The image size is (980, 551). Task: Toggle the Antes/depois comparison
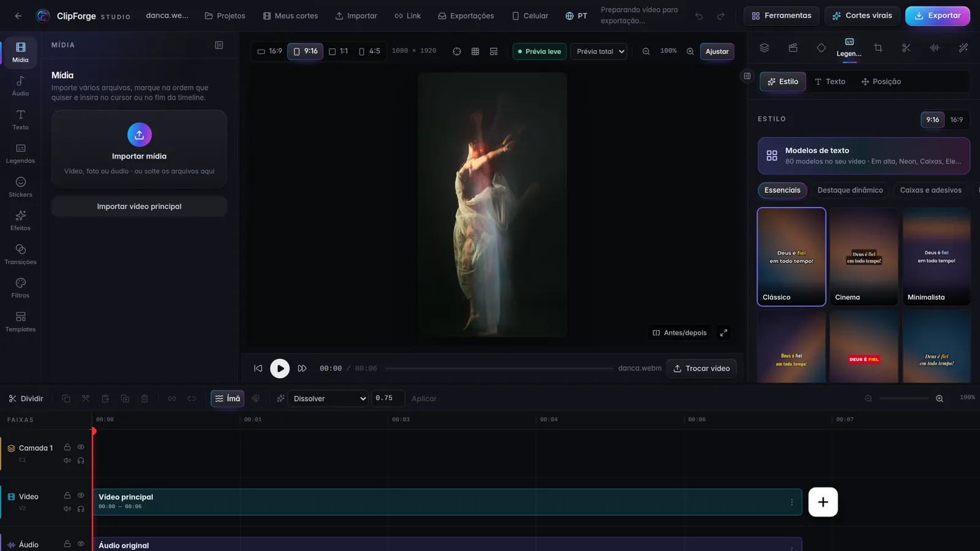click(x=680, y=333)
